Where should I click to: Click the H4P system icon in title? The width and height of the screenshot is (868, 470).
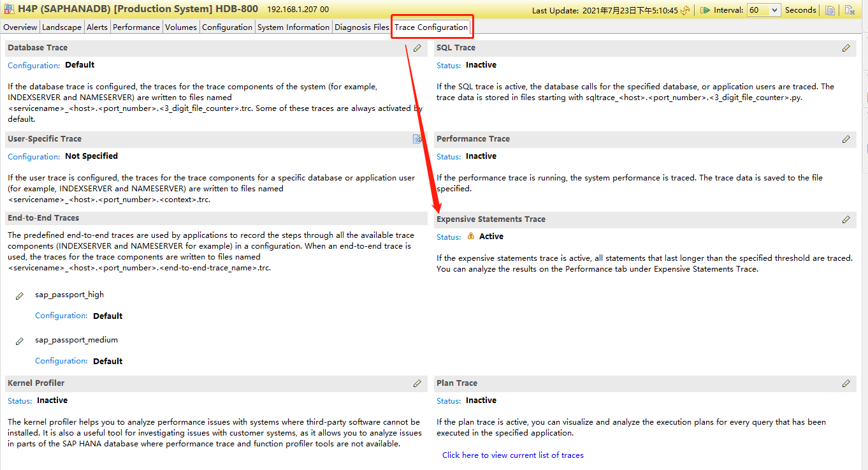pos(9,10)
